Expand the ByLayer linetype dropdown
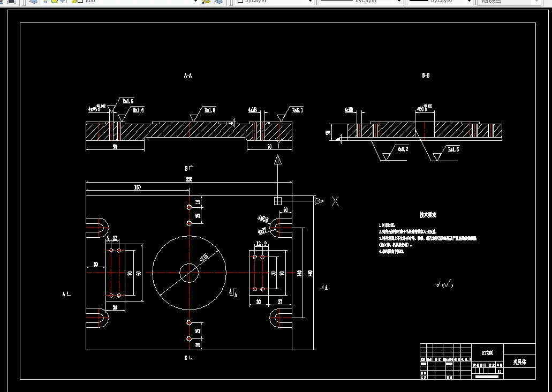The height and width of the screenshot is (392, 552). (x=399, y=2)
